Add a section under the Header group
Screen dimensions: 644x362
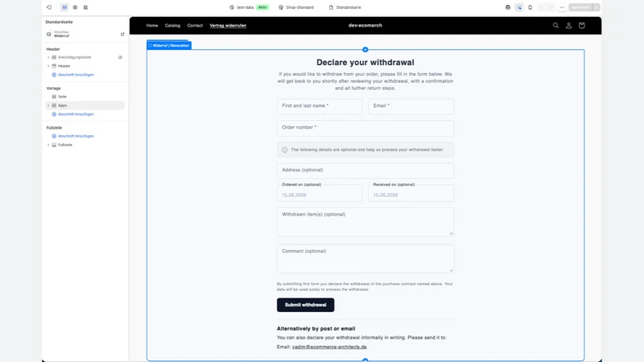pyautogui.click(x=76, y=75)
